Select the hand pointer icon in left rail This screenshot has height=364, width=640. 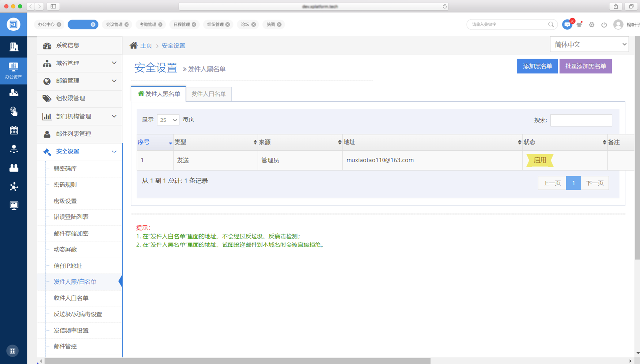coord(14,112)
